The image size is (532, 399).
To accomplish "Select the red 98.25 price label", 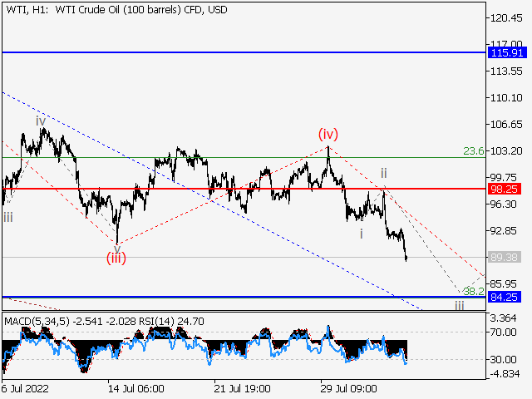I will point(505,190).
